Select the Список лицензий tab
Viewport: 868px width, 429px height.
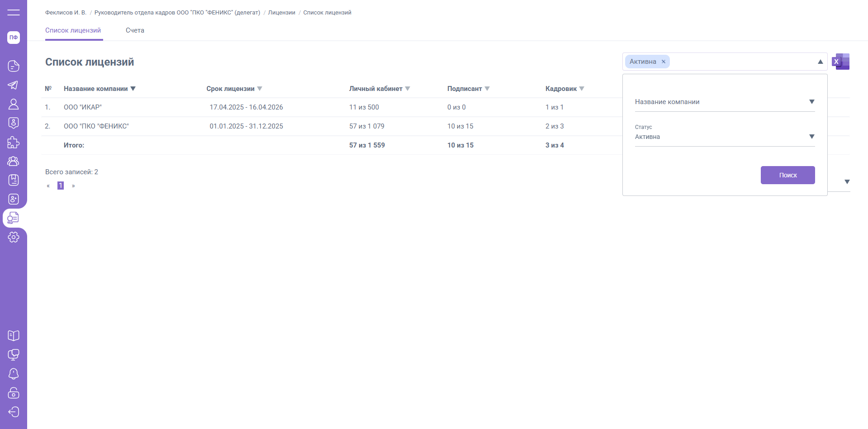[73, 30]
